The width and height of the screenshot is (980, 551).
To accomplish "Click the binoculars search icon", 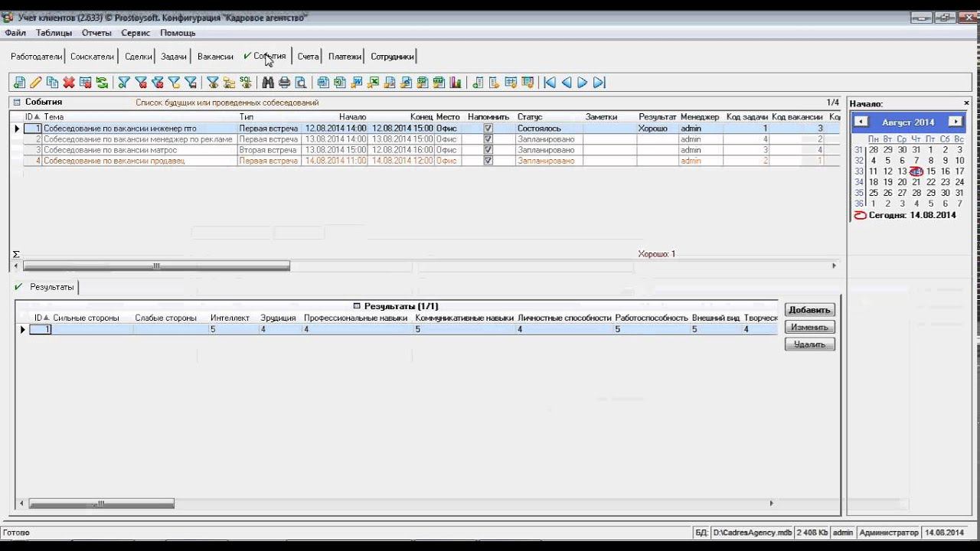I will [x=268, y=83].
